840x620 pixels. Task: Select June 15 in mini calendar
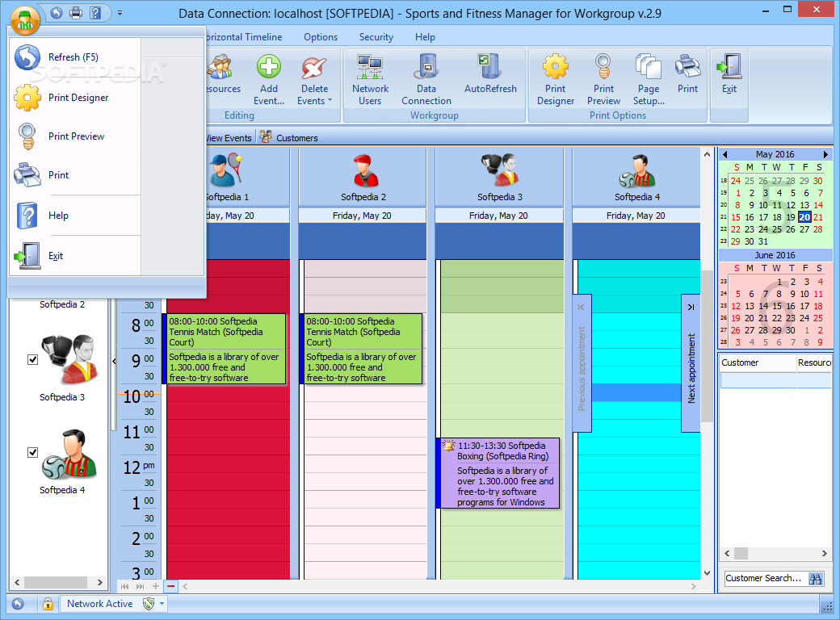[777, 306]
